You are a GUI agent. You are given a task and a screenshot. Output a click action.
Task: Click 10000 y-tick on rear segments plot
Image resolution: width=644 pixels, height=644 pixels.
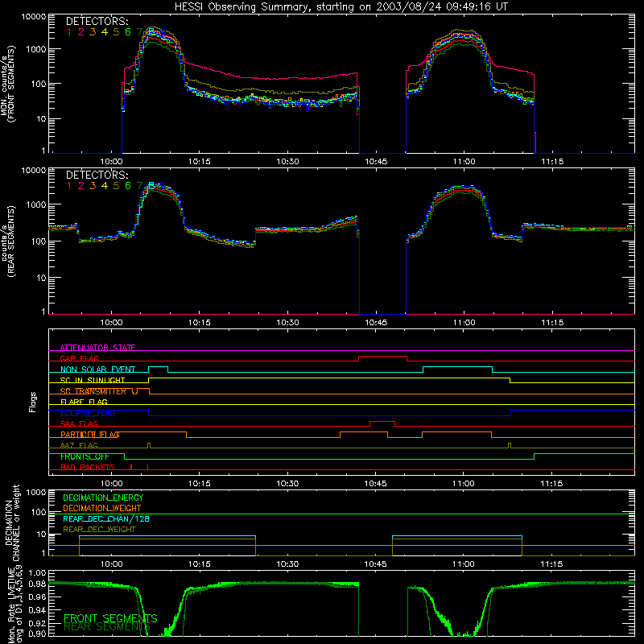34,170
